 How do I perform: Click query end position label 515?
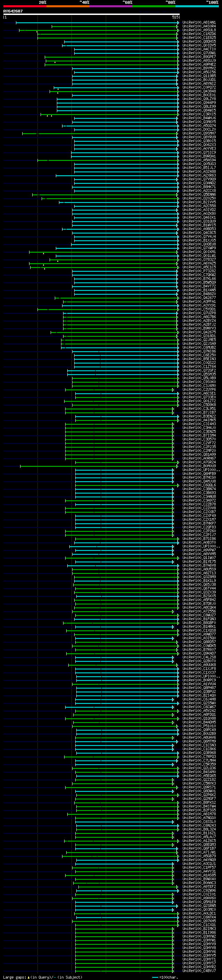coord(175,17)
